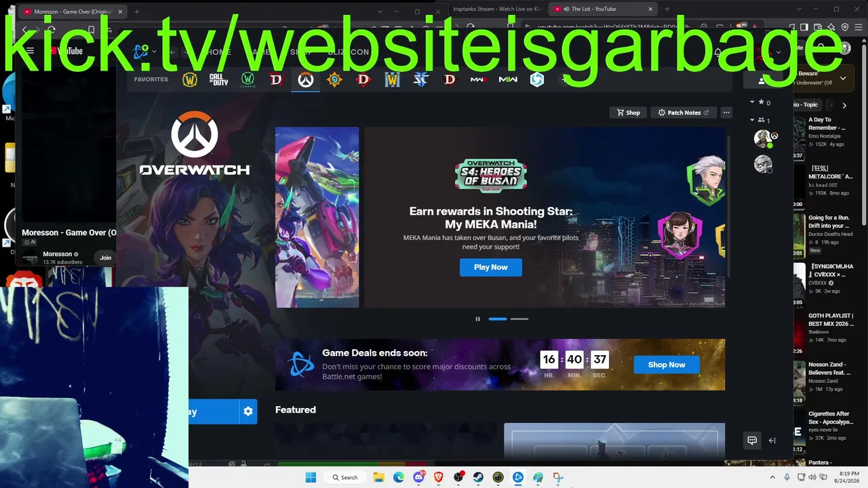Viewport: 868px width, 488px height.
Task: Select the Modern Warfare III favorite icon
Action: [x=479, y=80]
